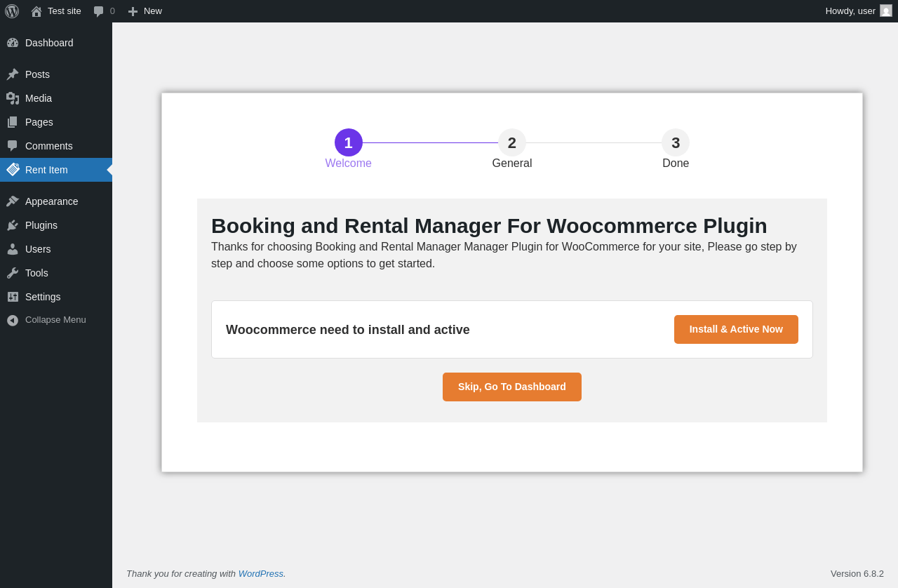Open the Posts menu item
898x588 pixels.
pyautogui.click(x=37, y=74)
